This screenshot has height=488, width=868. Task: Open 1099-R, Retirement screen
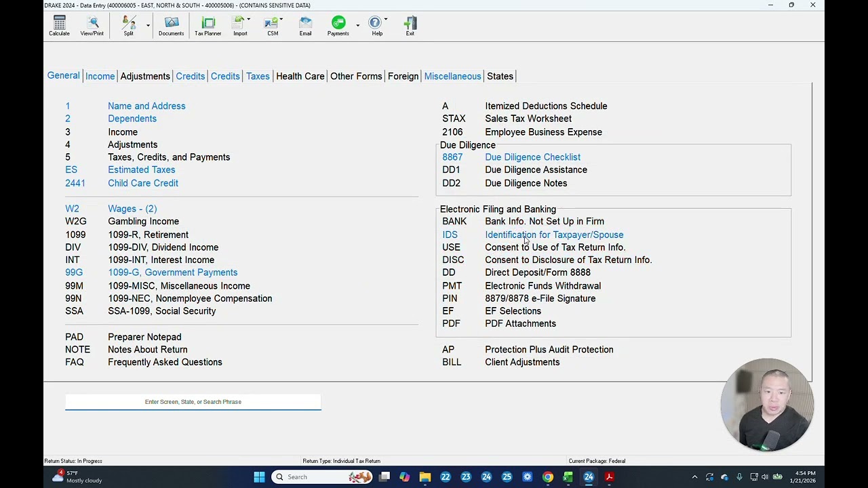coord(148,235)
